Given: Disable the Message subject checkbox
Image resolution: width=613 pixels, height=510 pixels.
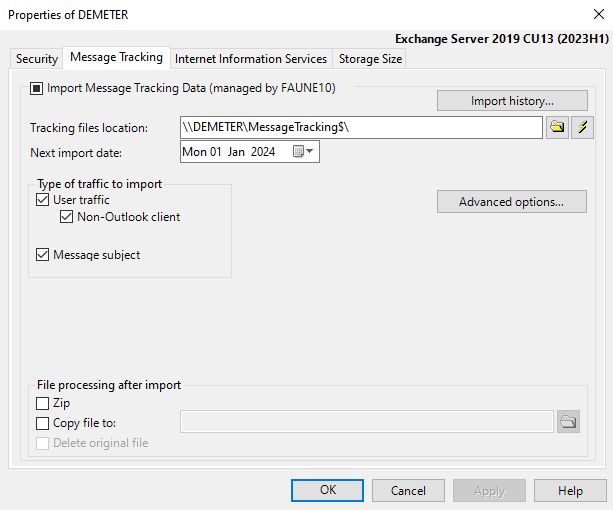Looking at the screenshot, I should (42, 254).
